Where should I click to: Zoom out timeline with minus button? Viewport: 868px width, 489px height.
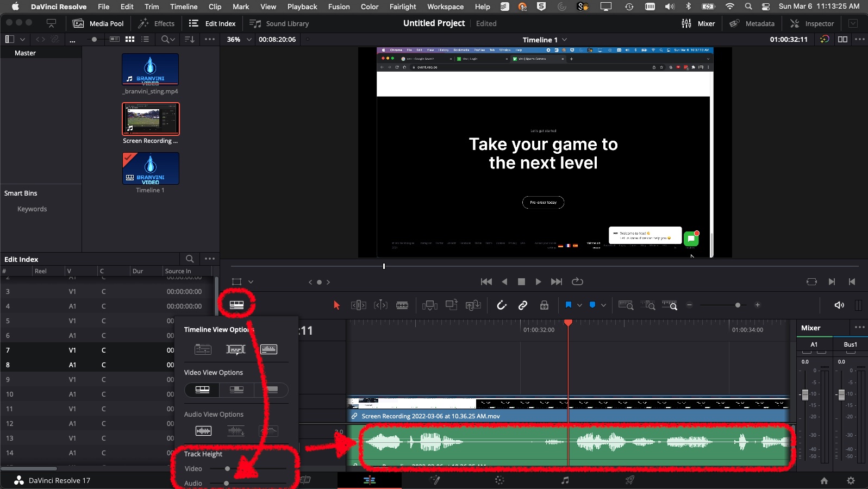click(x=689, y=305)
